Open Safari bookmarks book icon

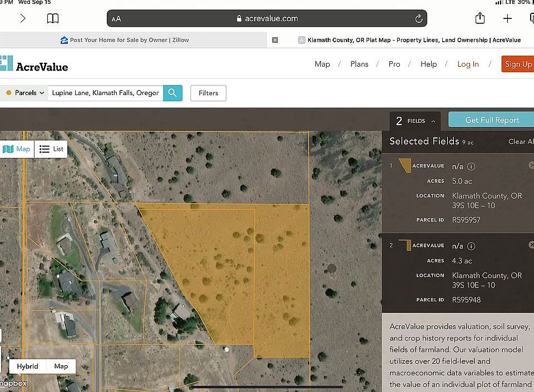pos(53,18)
